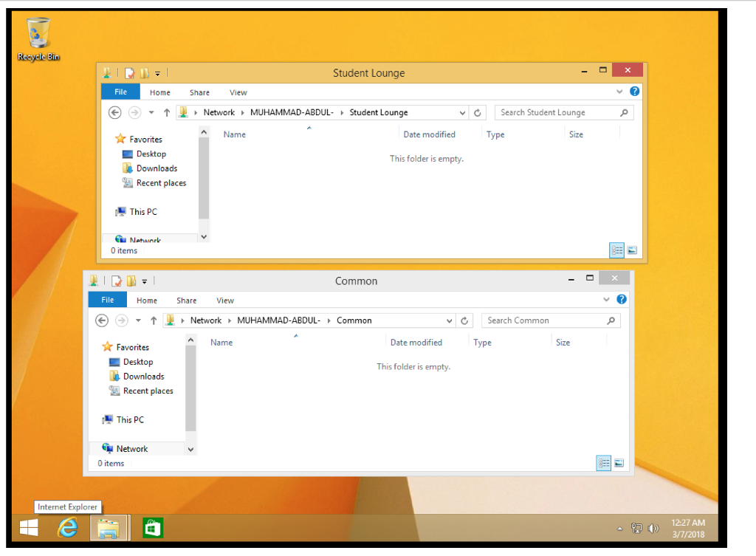Open File Explorer from taskbar
Viewport: 756px width, 556px height.
(109, 527)
